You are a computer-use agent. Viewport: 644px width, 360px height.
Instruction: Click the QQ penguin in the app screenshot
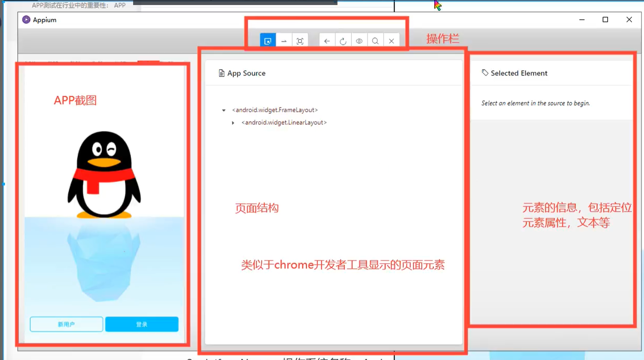coord(104,175)
